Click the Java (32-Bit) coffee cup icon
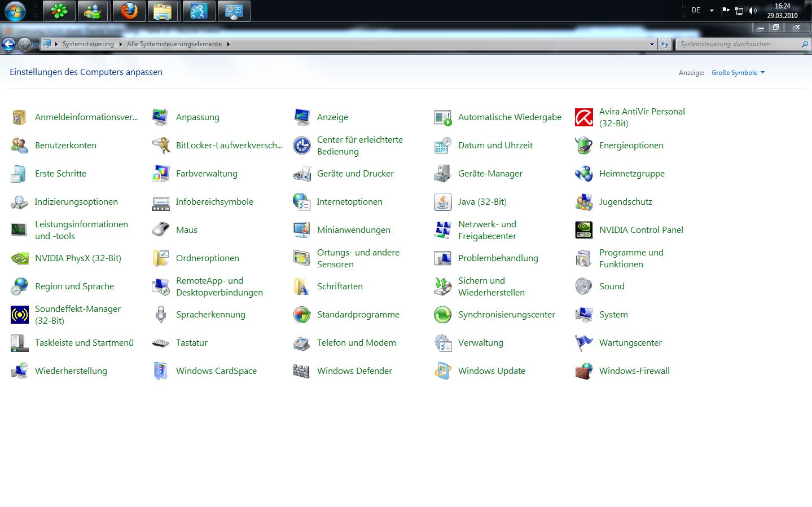Image resolution: width=812 pixels, height=507 pixels. click(x=442, y=202)
